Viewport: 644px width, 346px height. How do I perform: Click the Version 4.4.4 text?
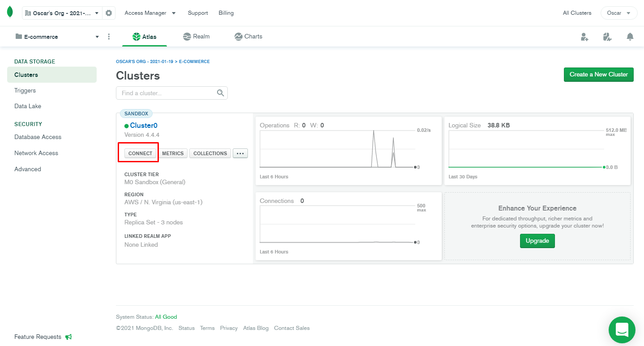(x=142, y=135)
